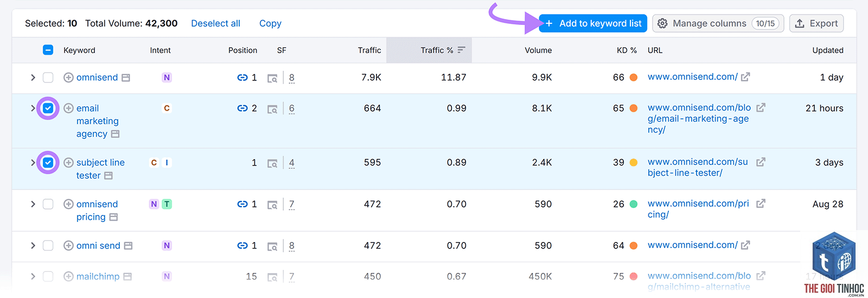Open keyword overview icon for omnisend

pos(126,78)
